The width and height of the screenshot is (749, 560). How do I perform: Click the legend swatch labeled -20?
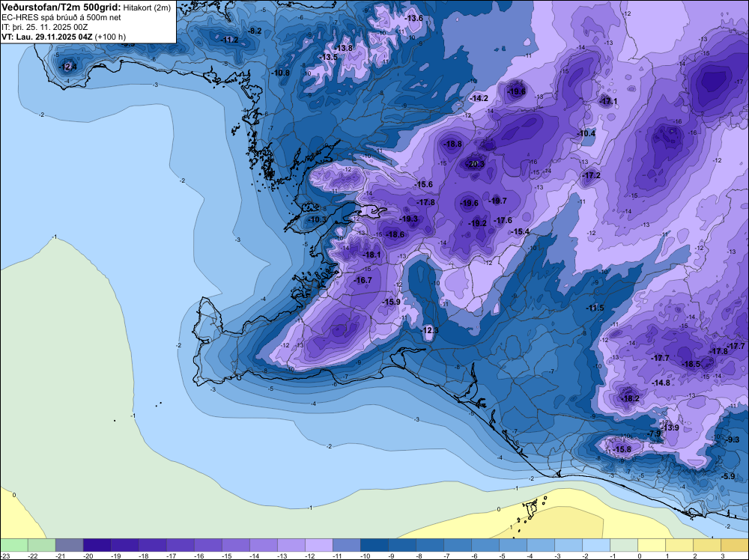point(97,545)
